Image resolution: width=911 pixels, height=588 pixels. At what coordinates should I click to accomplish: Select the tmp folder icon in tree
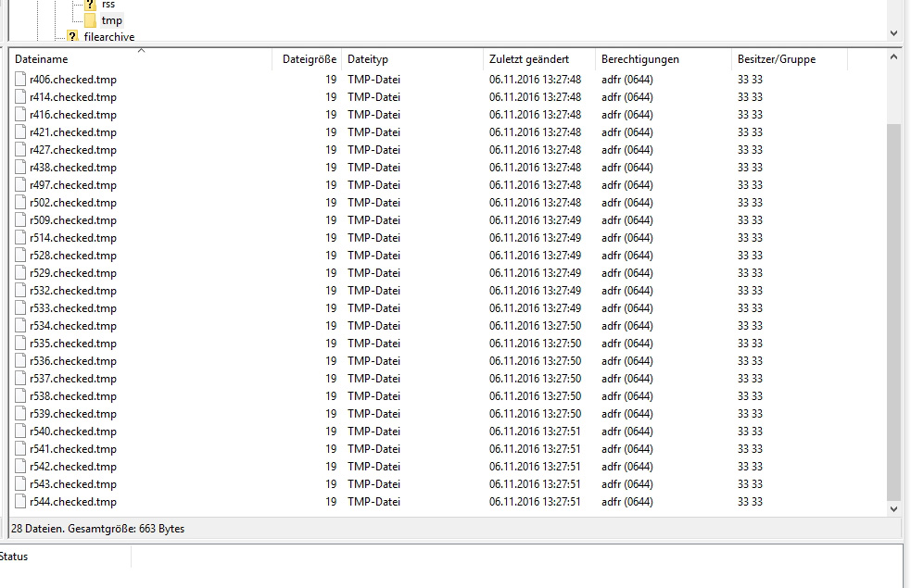pyautogui.click(x=90, y=19)
